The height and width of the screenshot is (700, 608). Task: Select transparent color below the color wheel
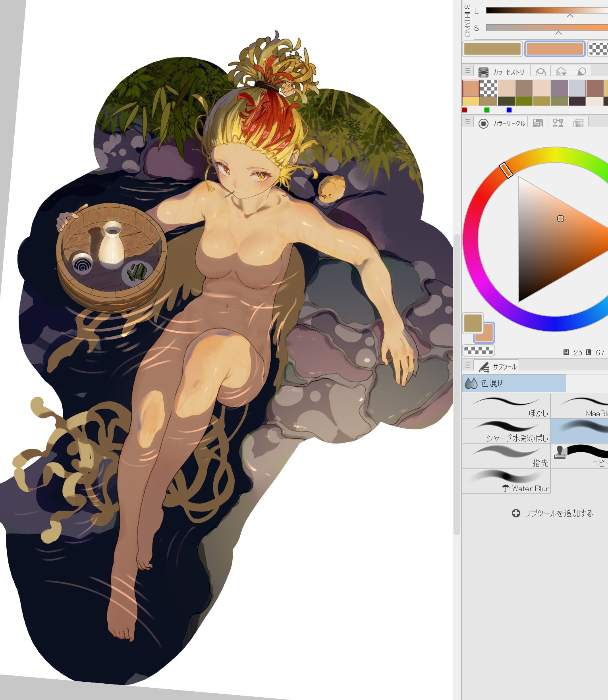pos(479,351)
